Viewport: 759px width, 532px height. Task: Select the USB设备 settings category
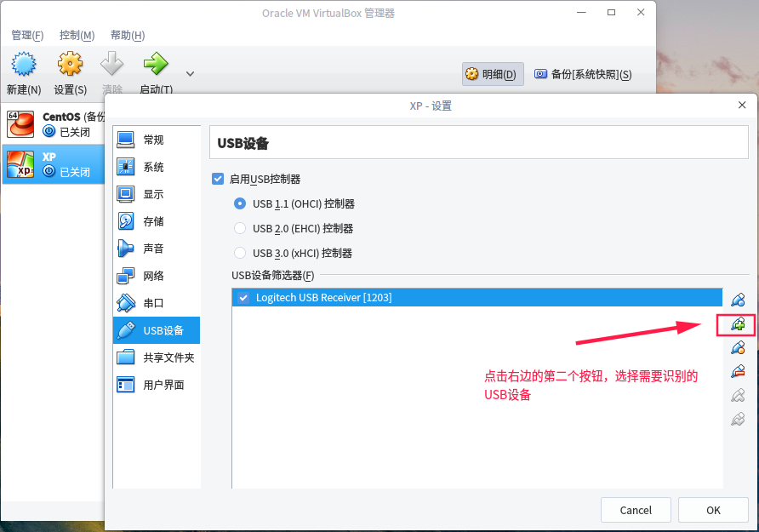coord(157,330)
